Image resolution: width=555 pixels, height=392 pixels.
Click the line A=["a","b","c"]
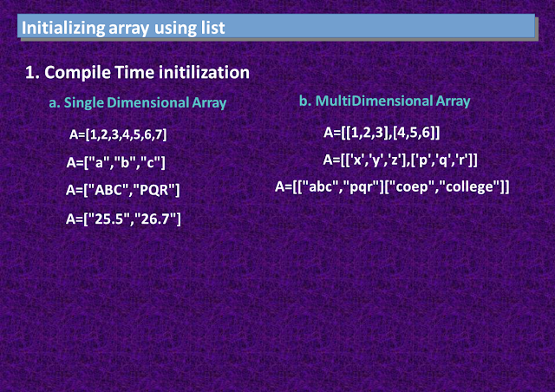point(115,162)
